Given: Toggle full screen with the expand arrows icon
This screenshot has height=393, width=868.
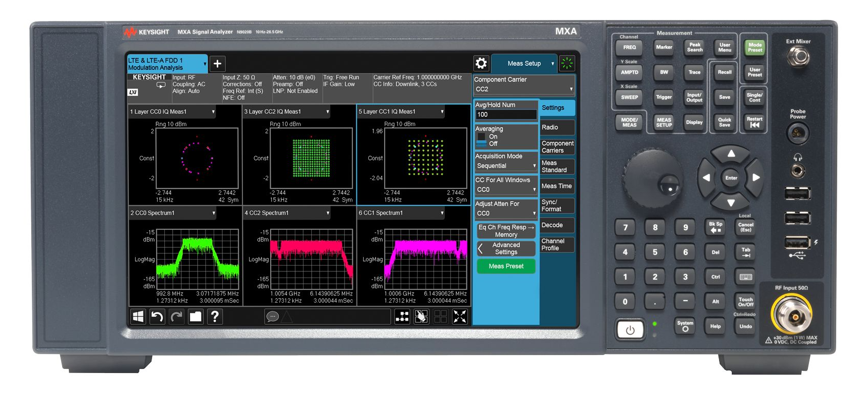Looking at the screenshot, I should click(460, 317).
